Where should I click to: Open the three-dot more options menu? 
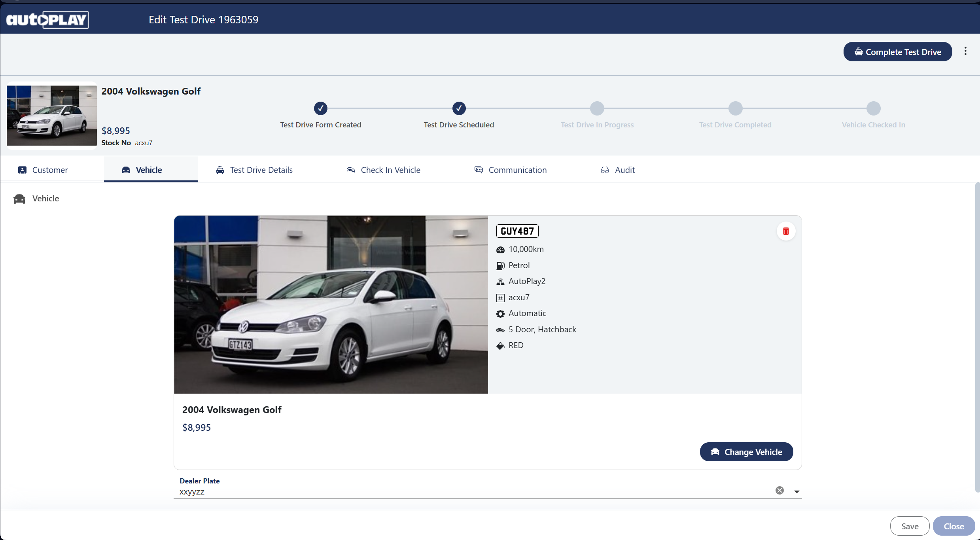pos(965,51)
